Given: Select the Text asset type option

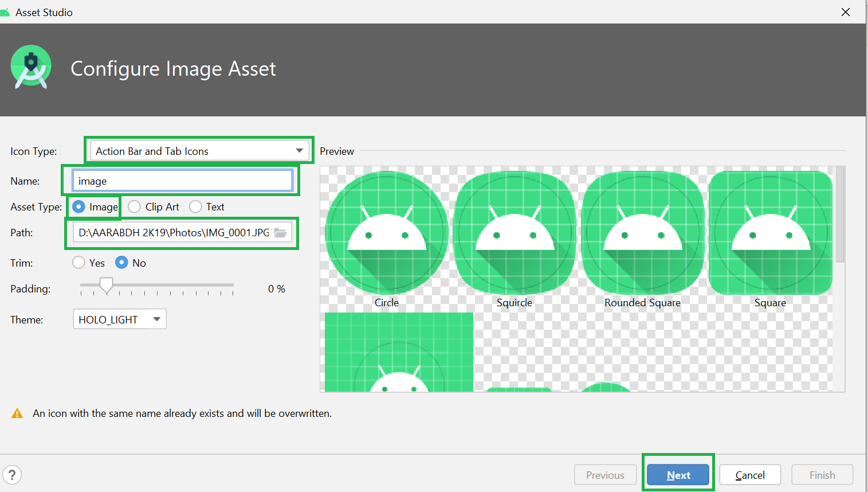Looking at the screenshot, I should tap(195, 206).
